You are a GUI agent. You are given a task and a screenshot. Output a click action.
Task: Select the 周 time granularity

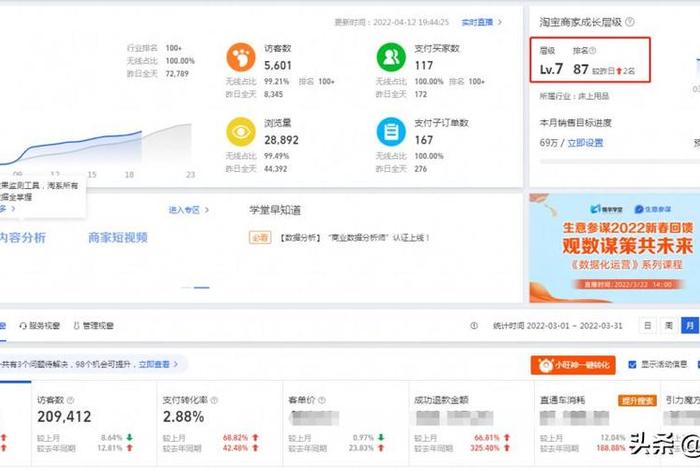tap(669, 325)
